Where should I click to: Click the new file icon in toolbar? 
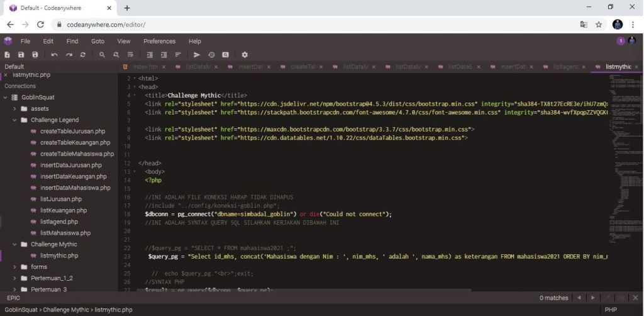8,55
